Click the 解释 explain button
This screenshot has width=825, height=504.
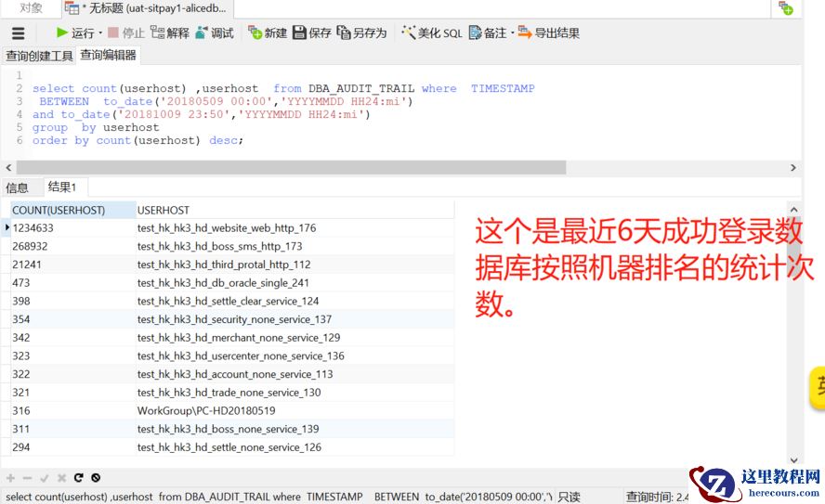pos(169,33)
